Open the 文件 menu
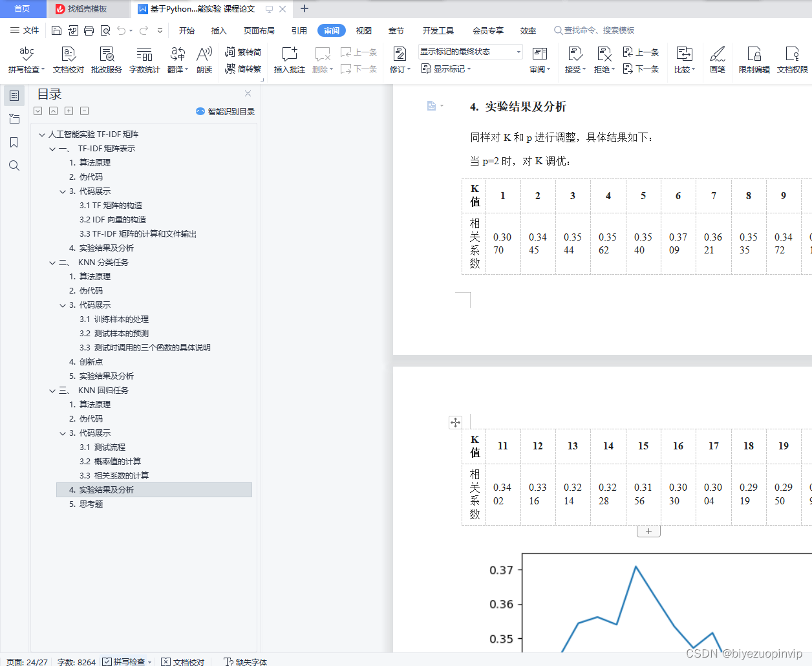Screen dimensions: 812x666 [x=25, y=30]
